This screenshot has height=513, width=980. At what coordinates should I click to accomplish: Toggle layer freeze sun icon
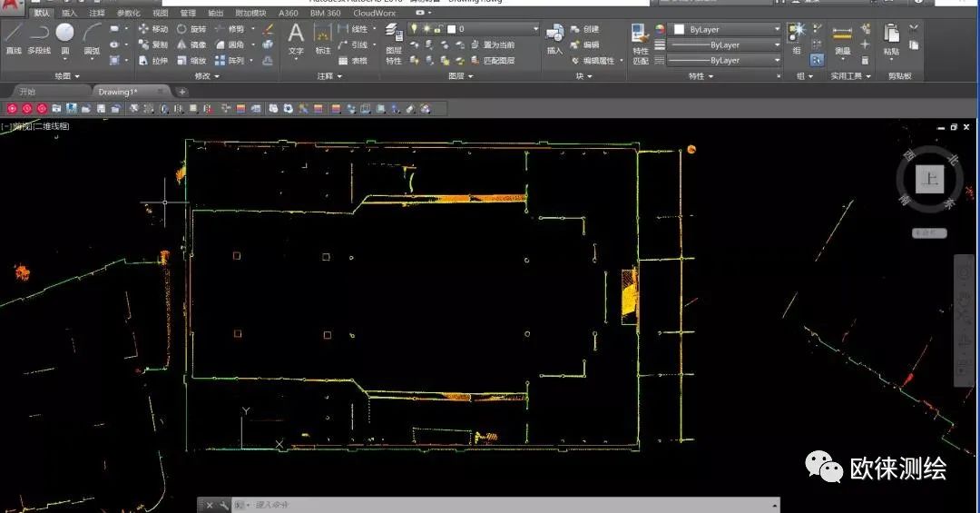pos(426,29)
